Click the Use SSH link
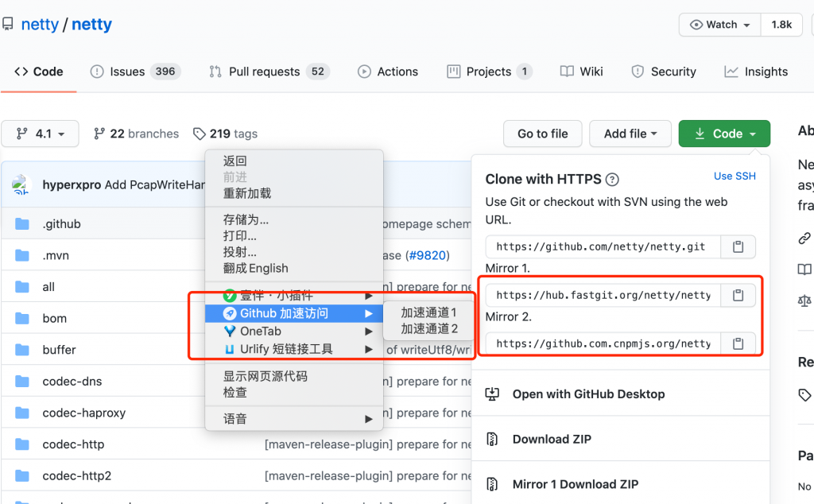This screenshot has height=504, width=814. pyautogui.click(x=735, y=176)
